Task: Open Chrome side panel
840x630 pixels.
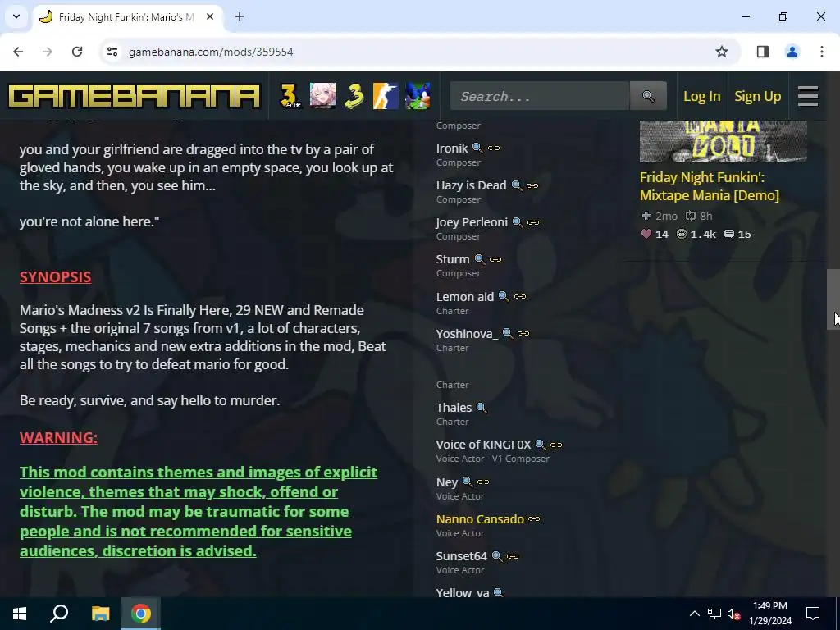Action: click(x=763, y=52)
